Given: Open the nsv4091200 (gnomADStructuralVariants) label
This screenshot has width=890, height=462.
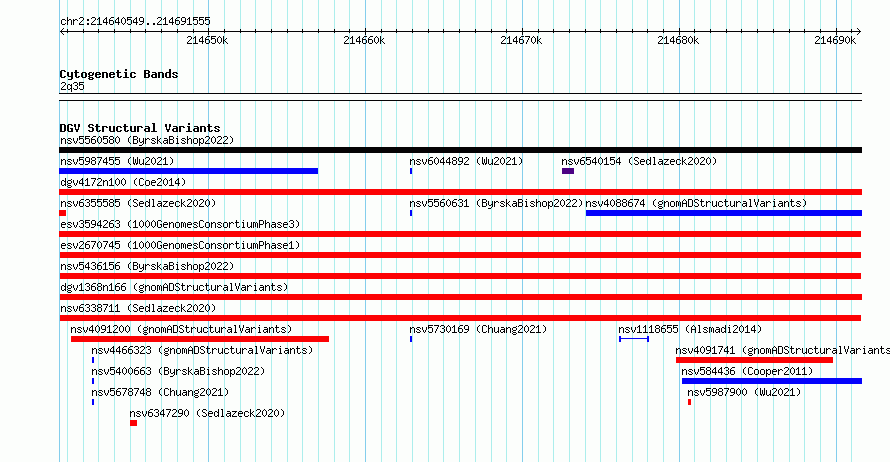Looking at the screenshot, I should (181, 329).
